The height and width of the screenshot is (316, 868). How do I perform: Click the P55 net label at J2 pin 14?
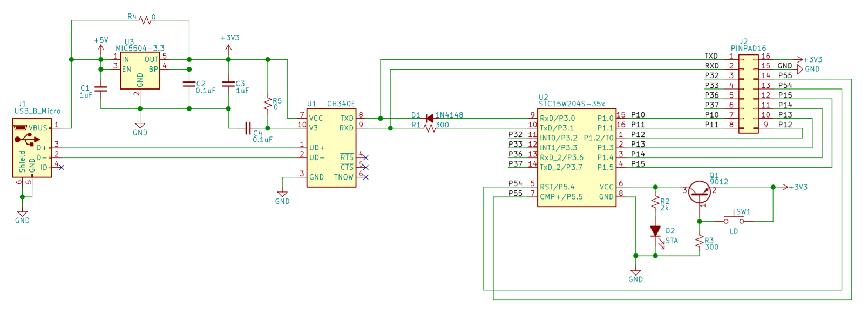(785, 75)
